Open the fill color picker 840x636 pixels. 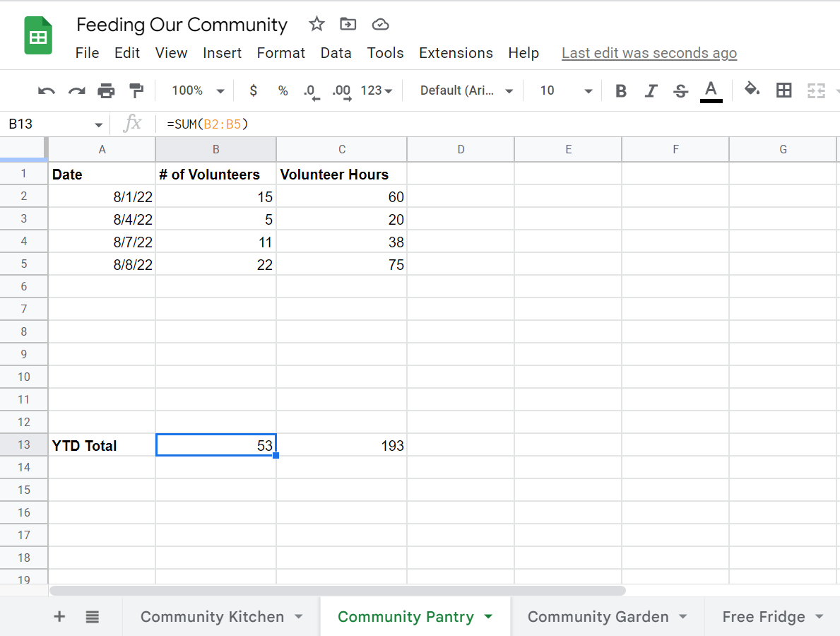point(752,90)
